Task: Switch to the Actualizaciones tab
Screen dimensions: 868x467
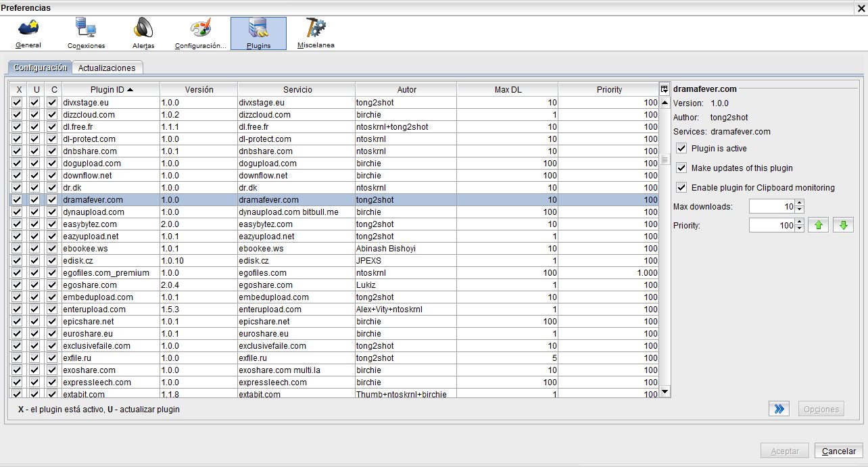Action: [x=107, y=68]
